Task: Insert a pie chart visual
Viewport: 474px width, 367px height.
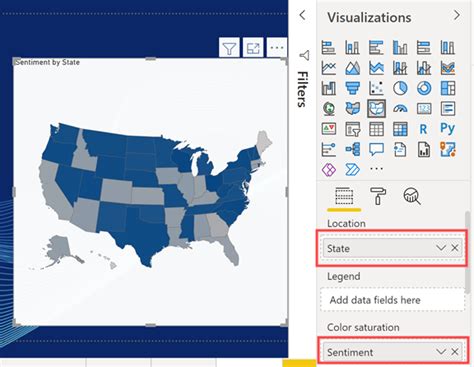Action: click(400, 88)
